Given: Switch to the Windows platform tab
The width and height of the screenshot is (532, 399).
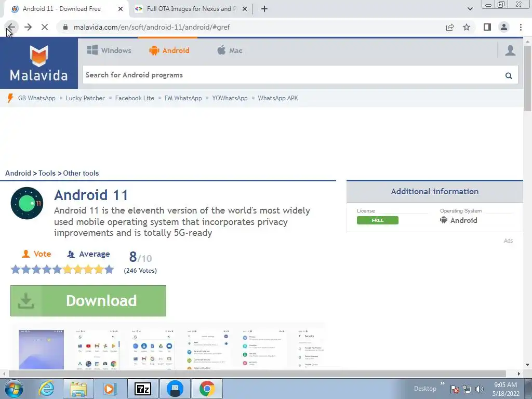Looking at the screenshot, I should pos(109,50).
